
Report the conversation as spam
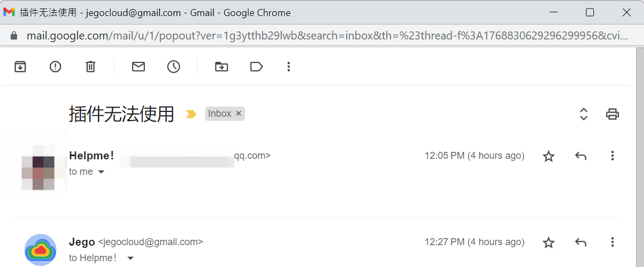(55, 67)
